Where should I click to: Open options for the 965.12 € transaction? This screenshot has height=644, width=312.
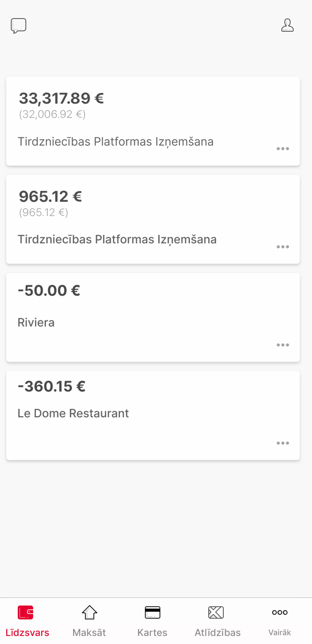(x=283, y=247)
